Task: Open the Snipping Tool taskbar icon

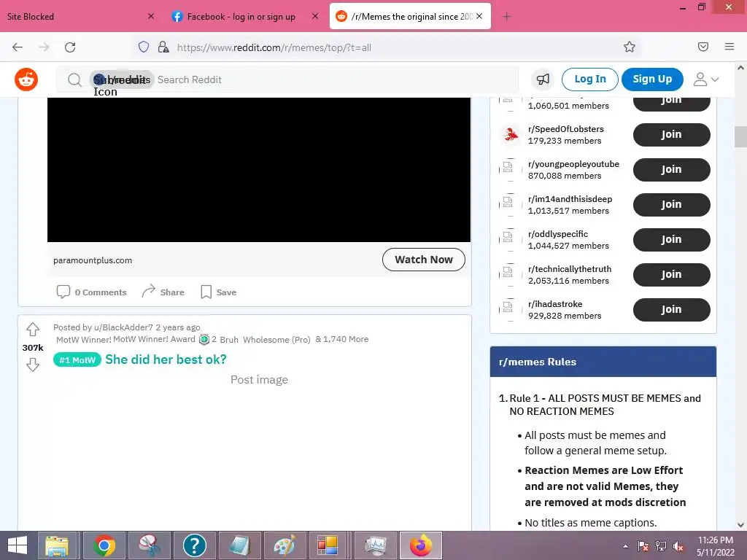Action: pyautogui.click(x=150, y=545)
